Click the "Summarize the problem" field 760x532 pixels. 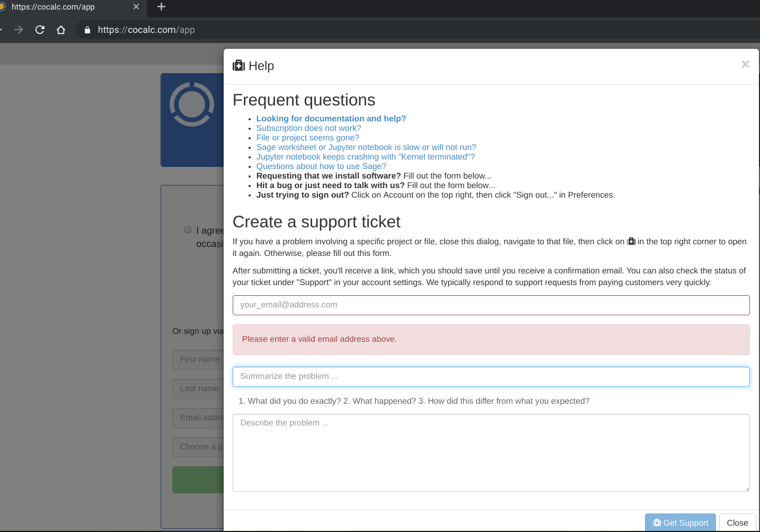[x=491, y=376]
